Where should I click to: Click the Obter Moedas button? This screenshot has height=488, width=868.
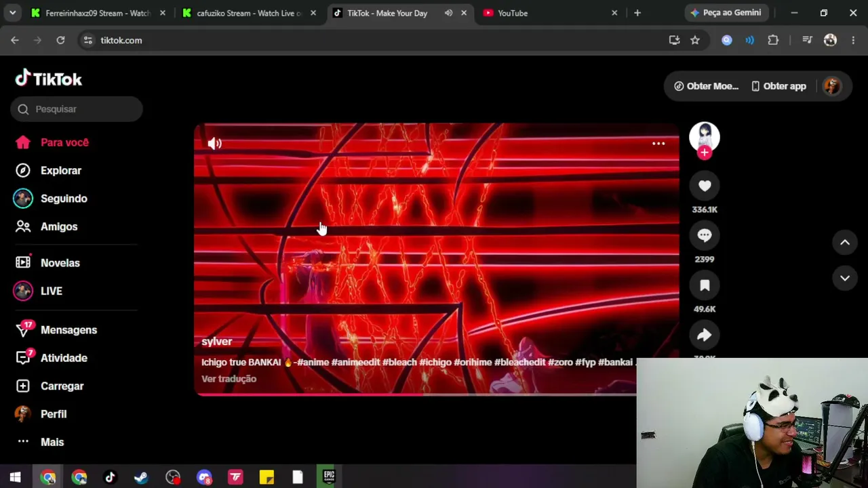tap(706, 86)
